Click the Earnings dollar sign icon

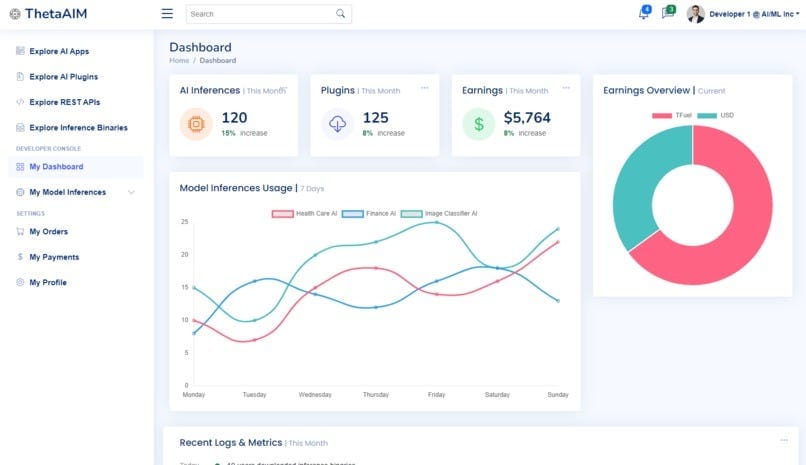[x=479, y=124]
